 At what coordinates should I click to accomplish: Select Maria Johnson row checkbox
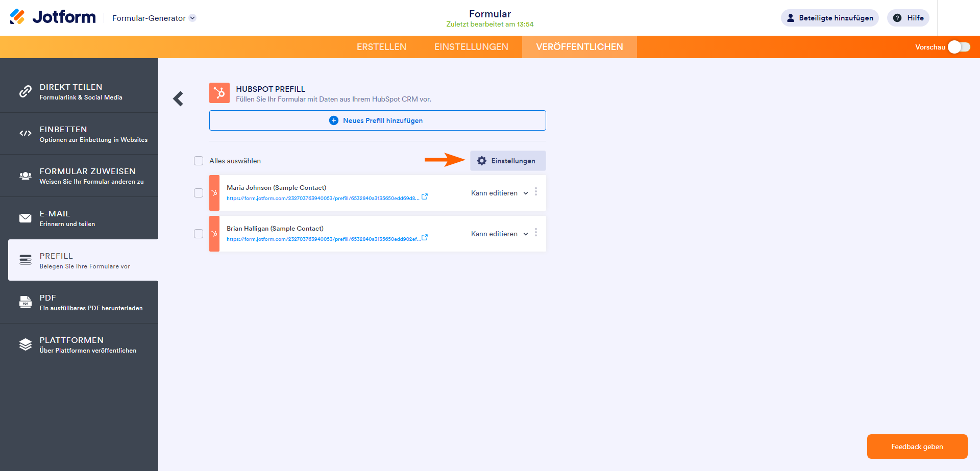(199, 193)
